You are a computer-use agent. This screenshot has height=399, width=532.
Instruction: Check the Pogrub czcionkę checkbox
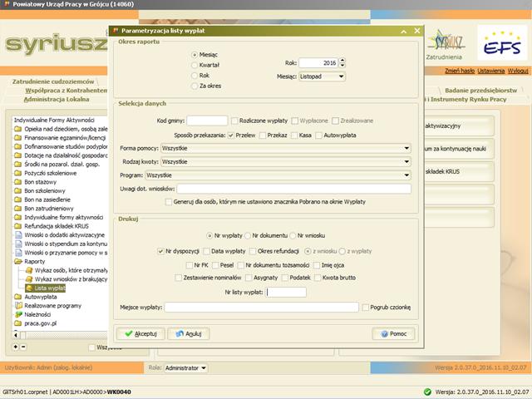[366, 308]
